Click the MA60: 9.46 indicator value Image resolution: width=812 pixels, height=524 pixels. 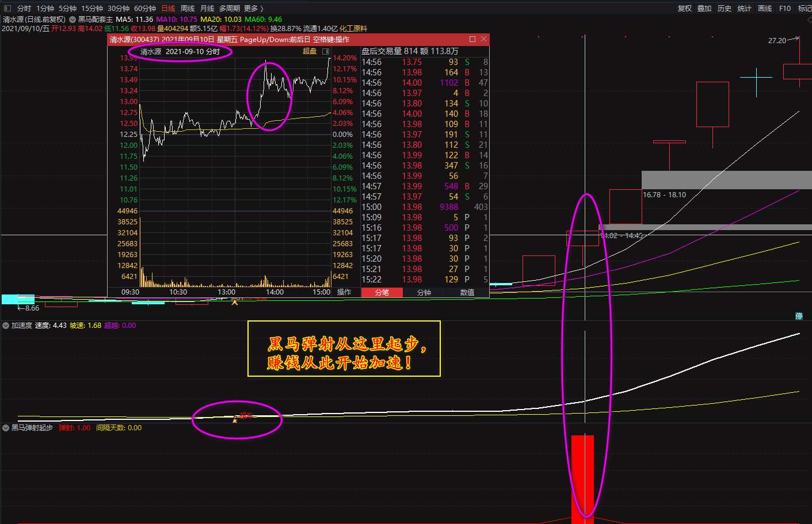pos(264,20)
